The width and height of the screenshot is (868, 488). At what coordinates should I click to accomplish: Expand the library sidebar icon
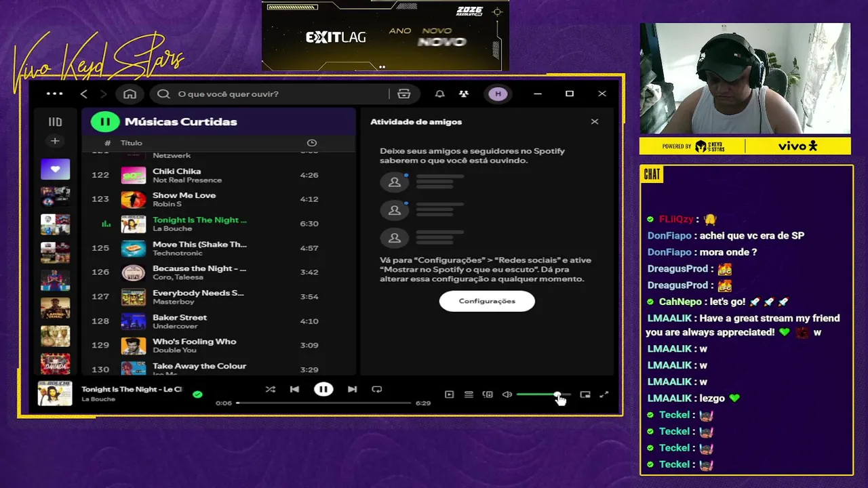pyautogui.click(x=55, y=122)
